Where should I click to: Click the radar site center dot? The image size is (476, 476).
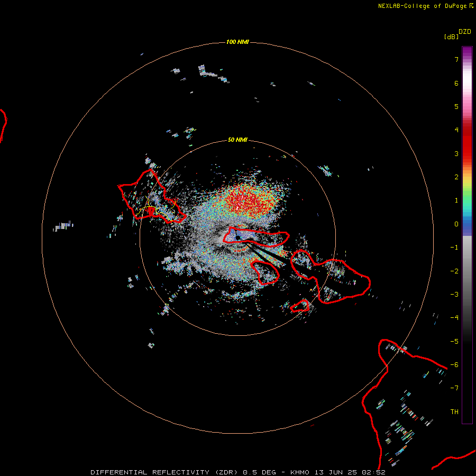238,237
